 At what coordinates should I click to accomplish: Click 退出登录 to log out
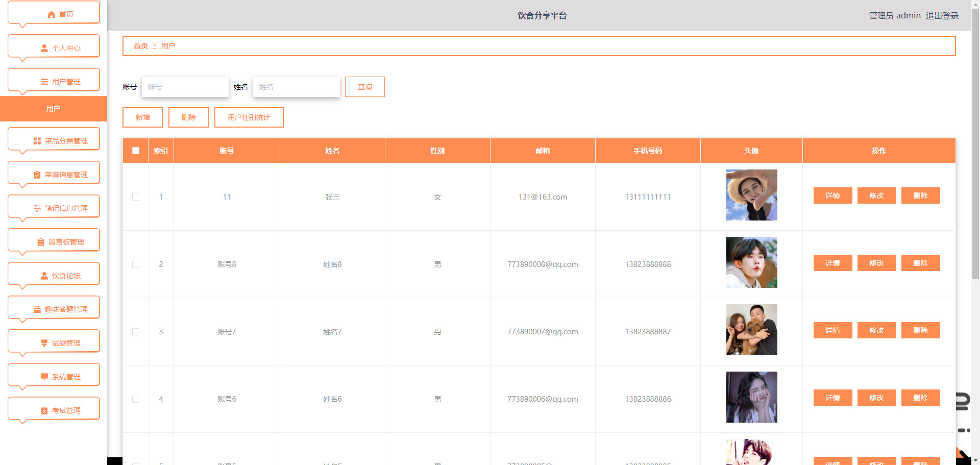942,15
